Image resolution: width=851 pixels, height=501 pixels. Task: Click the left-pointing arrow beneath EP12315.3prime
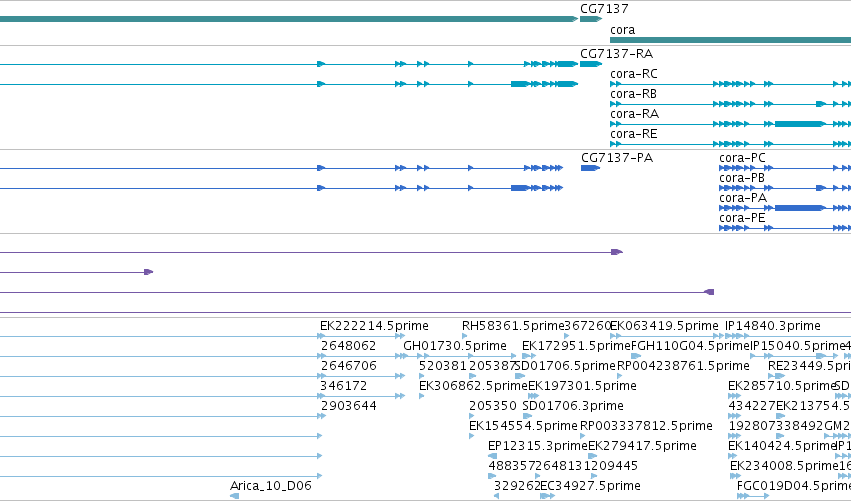[492, 456]
